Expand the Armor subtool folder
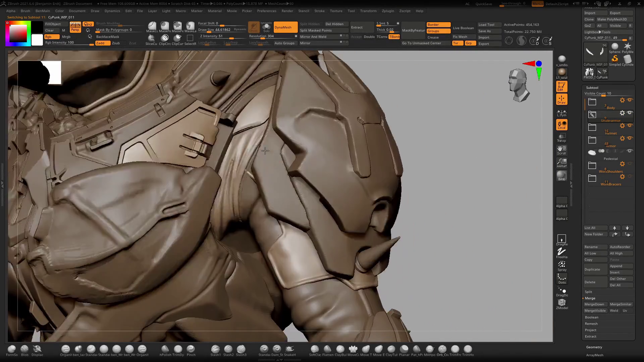Screen dimensions: 644x362 [592, 140]
